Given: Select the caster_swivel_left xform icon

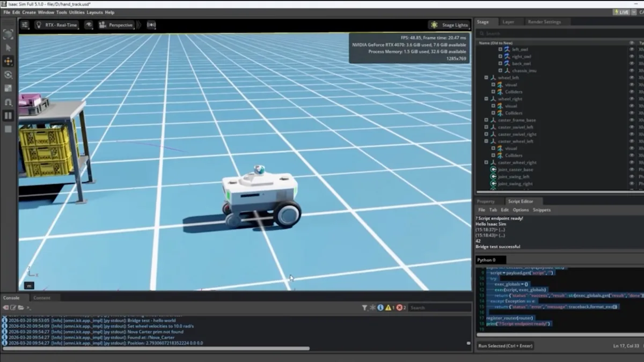Looking at the screenshot, I should [493, 127].
